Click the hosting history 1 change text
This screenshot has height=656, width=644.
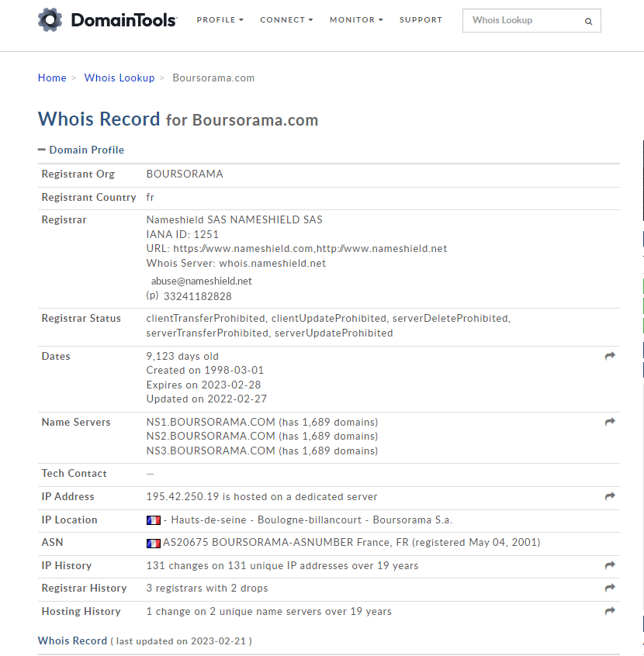pos(268,611)
